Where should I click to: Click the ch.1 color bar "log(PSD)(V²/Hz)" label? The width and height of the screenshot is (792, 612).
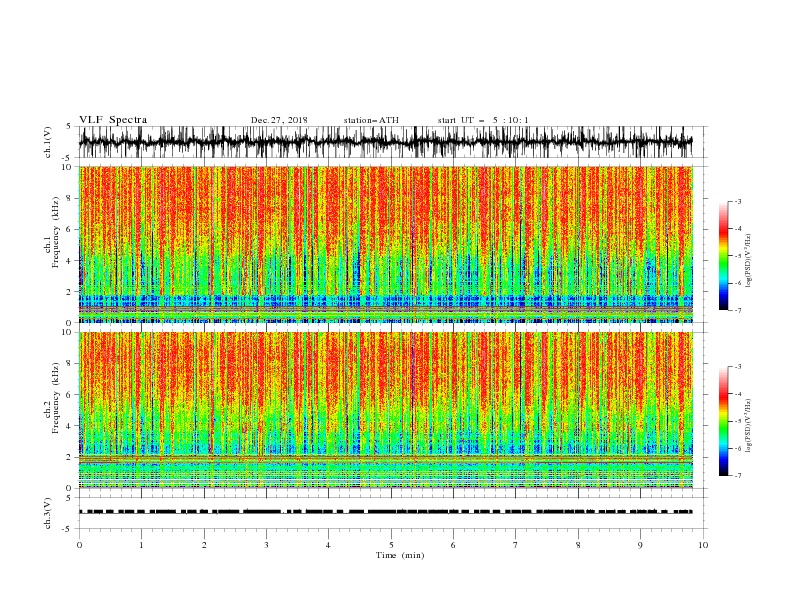click(x=749, y=260)
